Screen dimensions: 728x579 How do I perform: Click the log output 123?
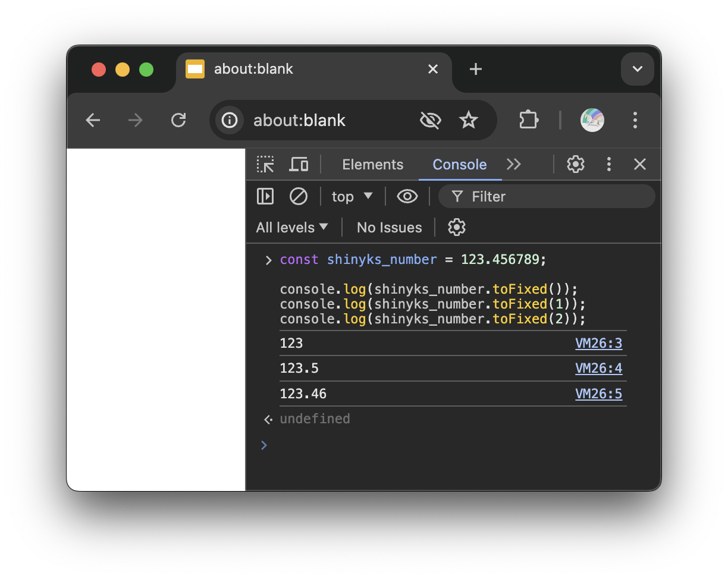(291, 343)
